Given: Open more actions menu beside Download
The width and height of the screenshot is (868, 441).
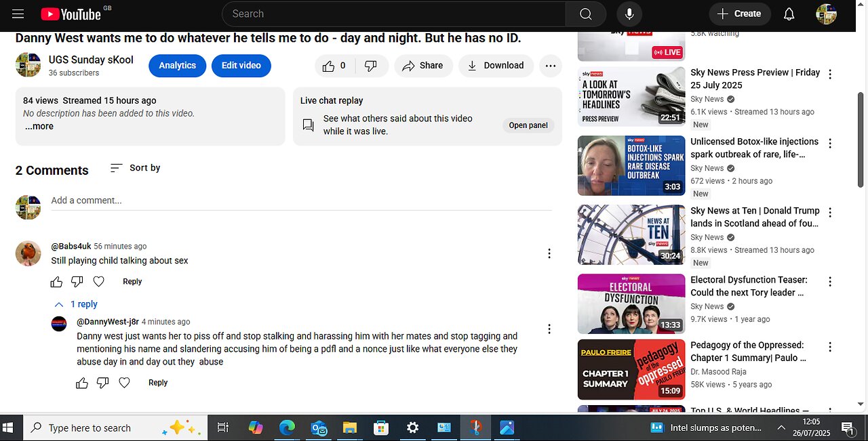Looking at the screenshot, I should point(551,66).
